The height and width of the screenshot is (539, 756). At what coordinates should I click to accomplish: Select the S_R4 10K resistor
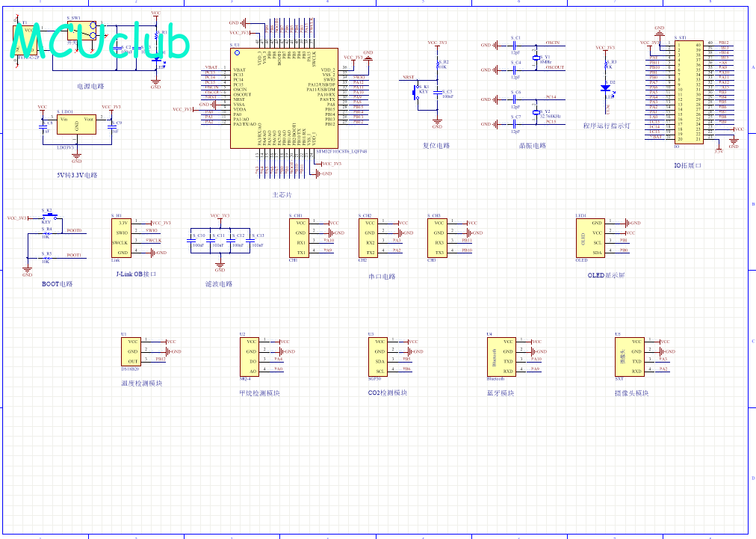click(46, 233)
